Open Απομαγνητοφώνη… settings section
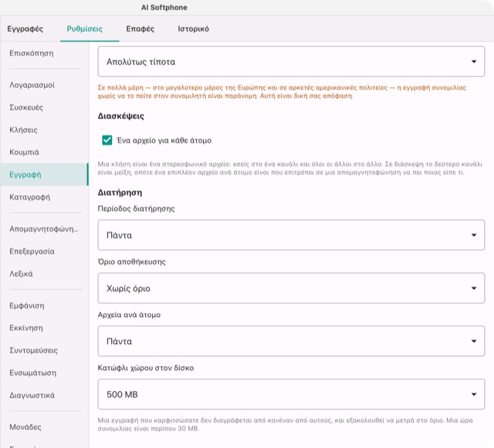 tap(44, 229)
